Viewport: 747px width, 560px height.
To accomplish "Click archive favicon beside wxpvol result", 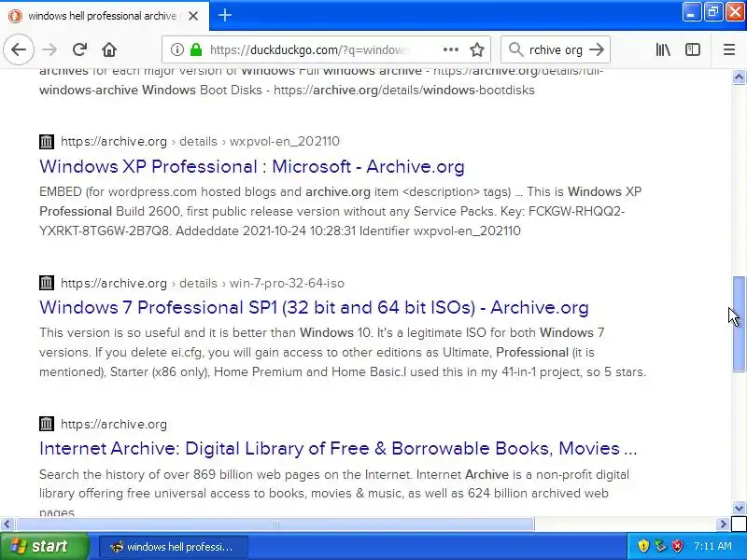I will [46, 142].
